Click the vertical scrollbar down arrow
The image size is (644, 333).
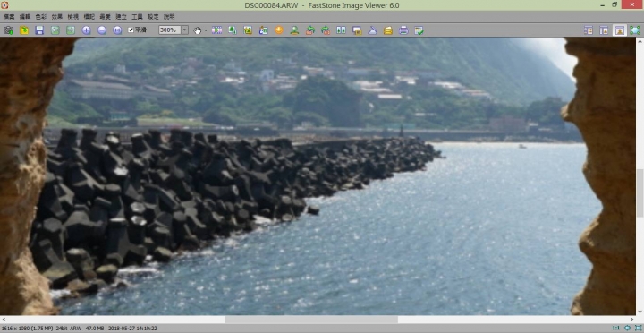pos(640,312)
